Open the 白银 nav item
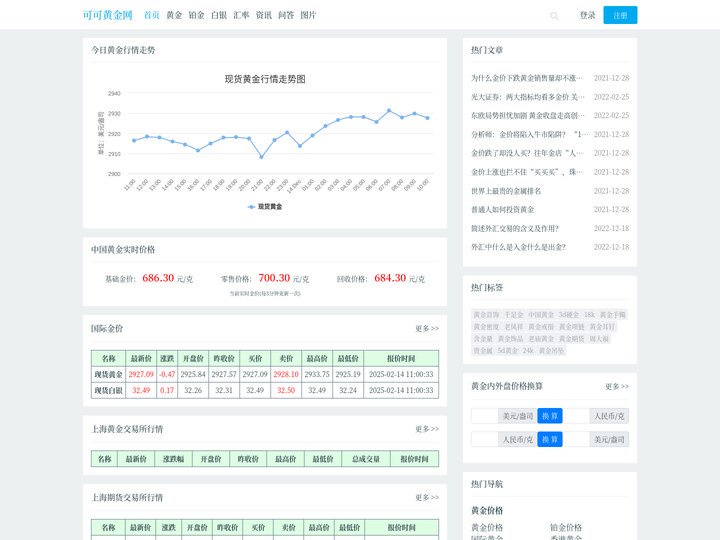The height and width of the screenshot is (540, 720). coord(219,15)
